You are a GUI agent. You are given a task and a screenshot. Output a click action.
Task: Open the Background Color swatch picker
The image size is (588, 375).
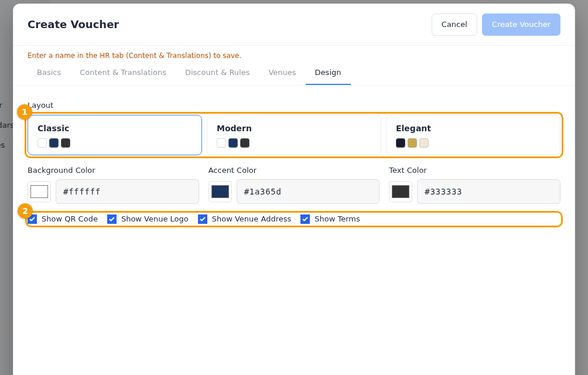coord(39,192)
